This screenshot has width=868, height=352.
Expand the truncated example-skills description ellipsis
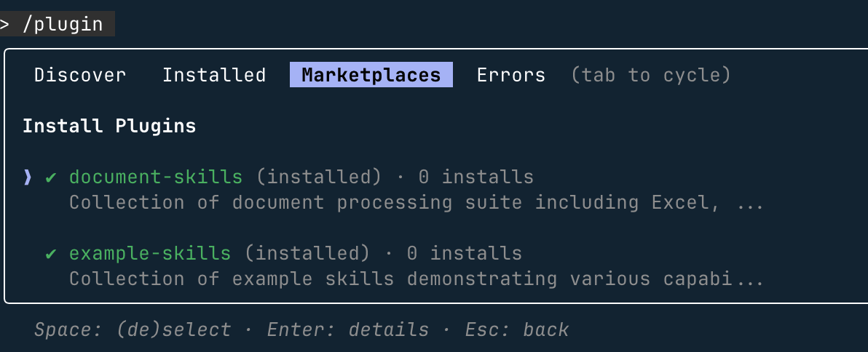(750, 280)
